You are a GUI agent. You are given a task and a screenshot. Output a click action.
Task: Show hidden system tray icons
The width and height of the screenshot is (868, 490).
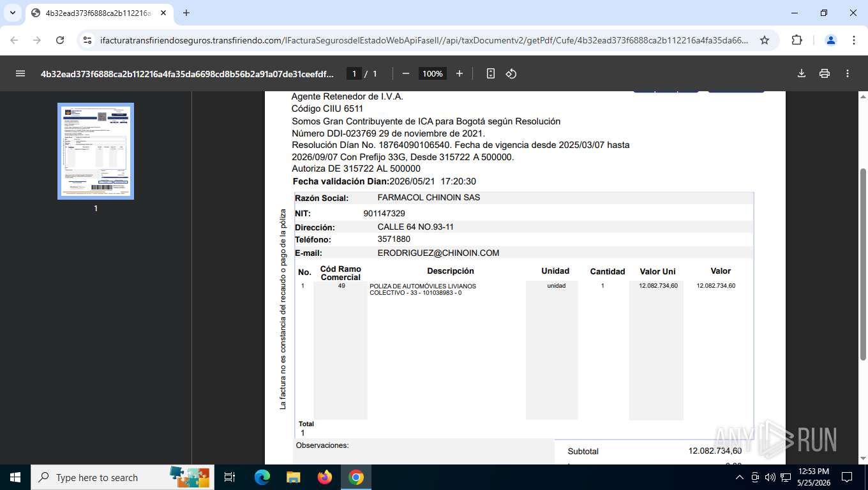click(739, 477)
